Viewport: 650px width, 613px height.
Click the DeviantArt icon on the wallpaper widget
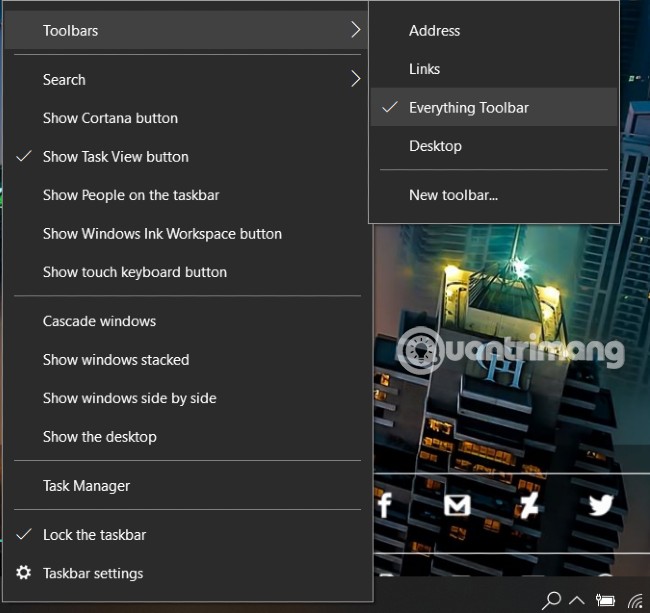point(529,504)
